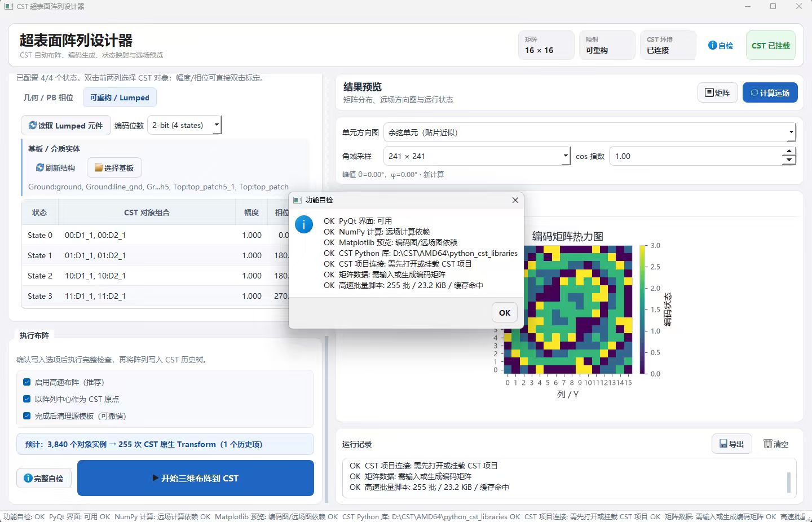Click the 状态 column header
Viewport: 812px width, 522px height.
tap(39, 213)
